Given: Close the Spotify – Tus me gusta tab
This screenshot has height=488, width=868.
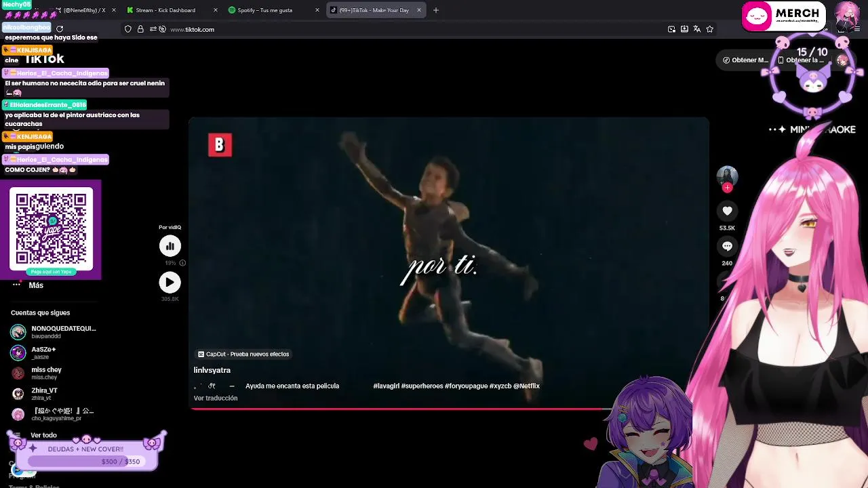Looking at the screenshot, I should click(x=317, y=10).
